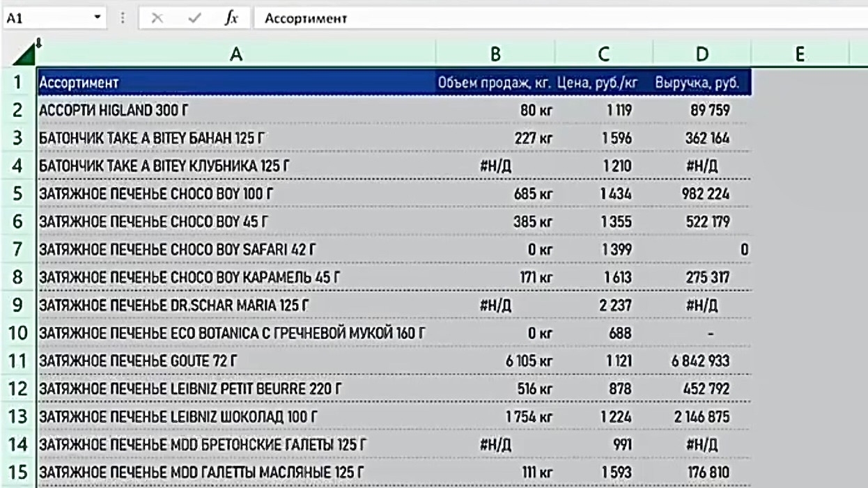The width and height of the screenshot is (868, 488).
Task: Click the sales volume cell 1 754 кг
Action: pos(495,417)
